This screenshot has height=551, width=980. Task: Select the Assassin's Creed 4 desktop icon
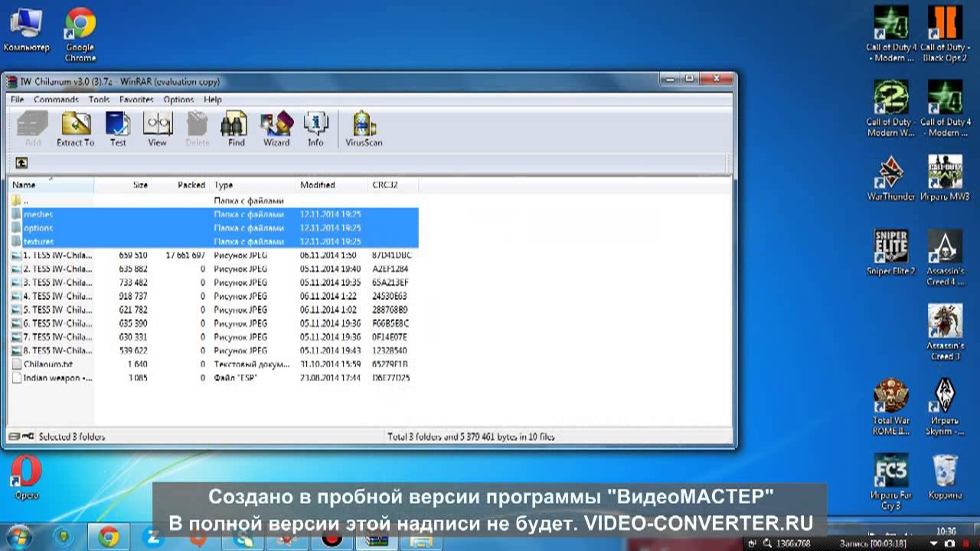[945, 258]
